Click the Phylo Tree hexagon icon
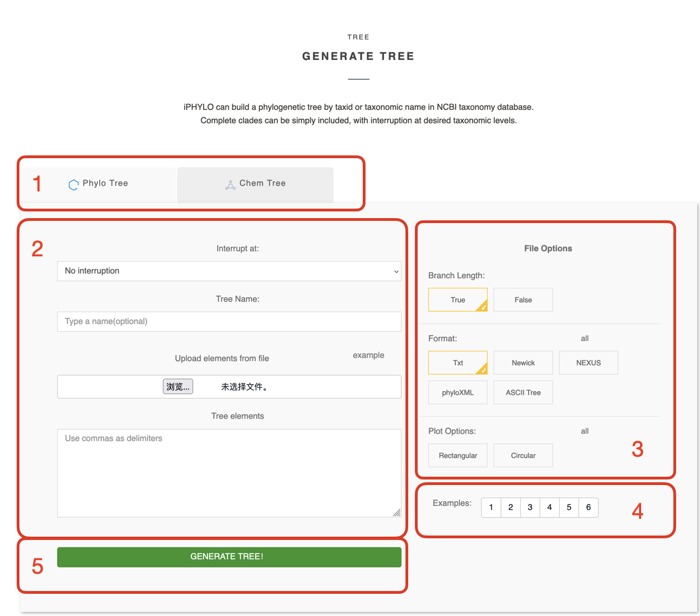Viewport: 700px width, 616px height. coord(73,185)
